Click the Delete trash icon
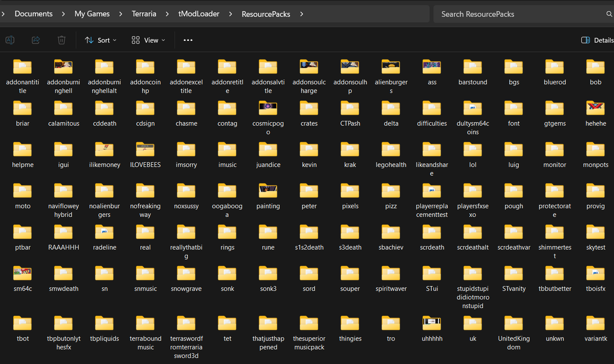The height and width of the screenshot is (364, 614). tap(61, 40)
